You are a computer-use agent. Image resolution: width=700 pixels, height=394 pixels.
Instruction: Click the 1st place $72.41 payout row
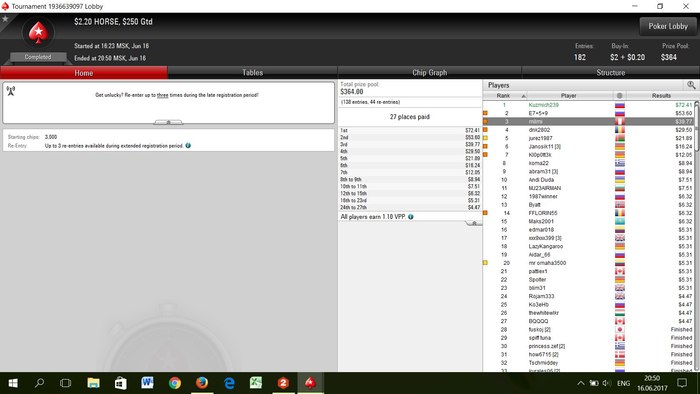[410, 130]
